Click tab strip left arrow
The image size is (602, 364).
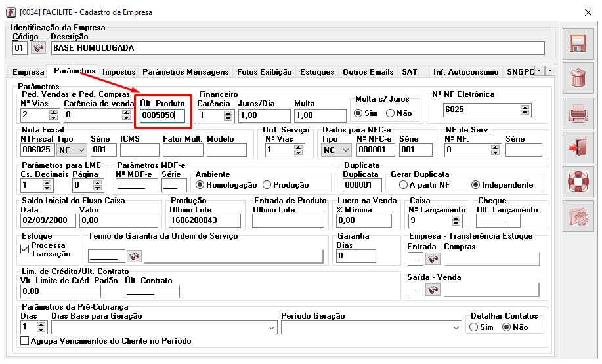click(x=540, y=71)
